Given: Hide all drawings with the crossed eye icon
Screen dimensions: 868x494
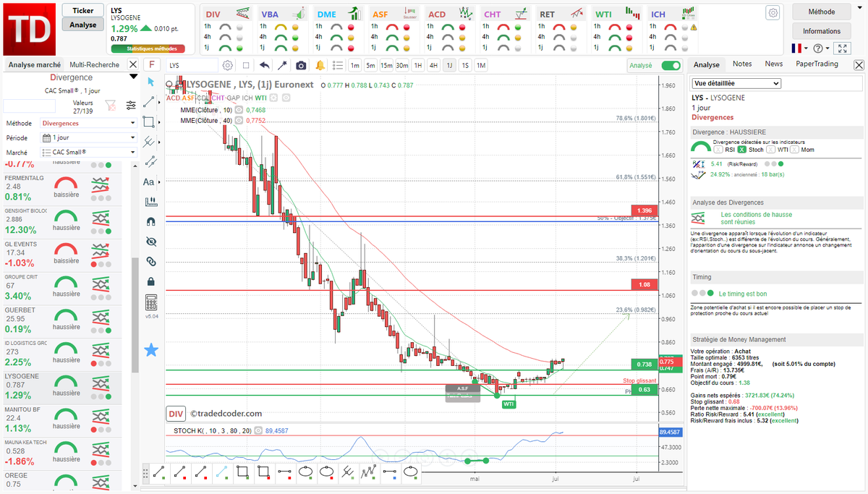Looking at the screenshot, I should click(x=150, y=242).
